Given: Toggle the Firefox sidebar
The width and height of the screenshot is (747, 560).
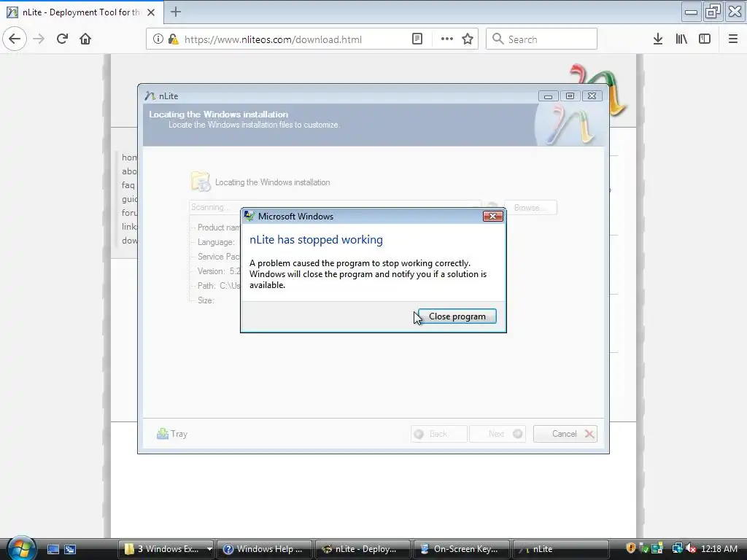Looking at the screenshot, I should click(705, 39).
